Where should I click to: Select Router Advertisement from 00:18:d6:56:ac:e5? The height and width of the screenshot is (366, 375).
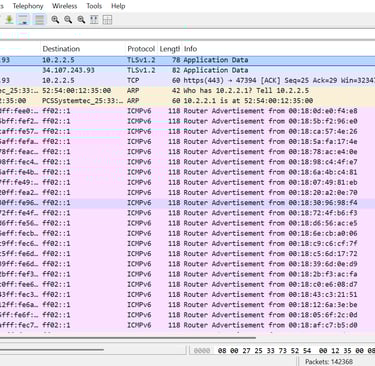tap(187, 223)
